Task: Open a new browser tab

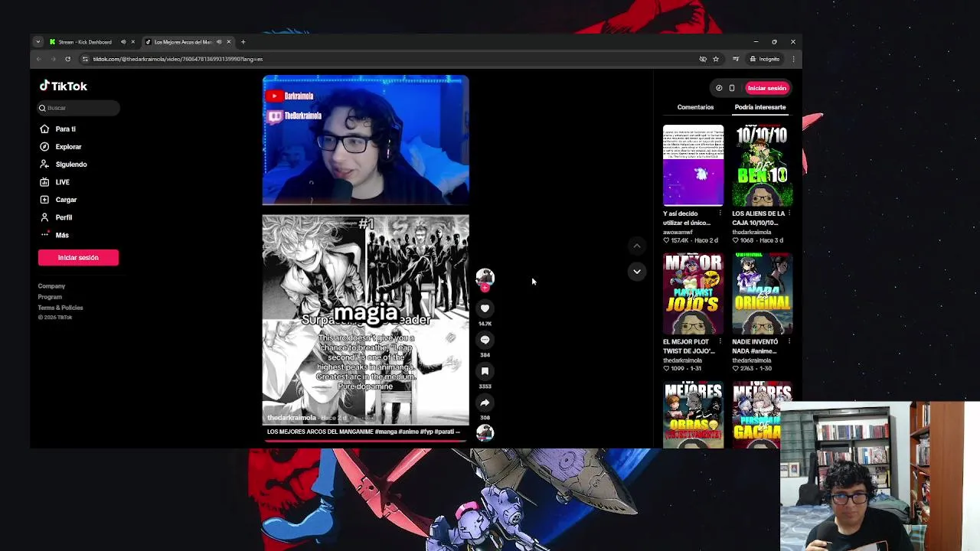Action: pyautogui.click(x=243, y=42)
